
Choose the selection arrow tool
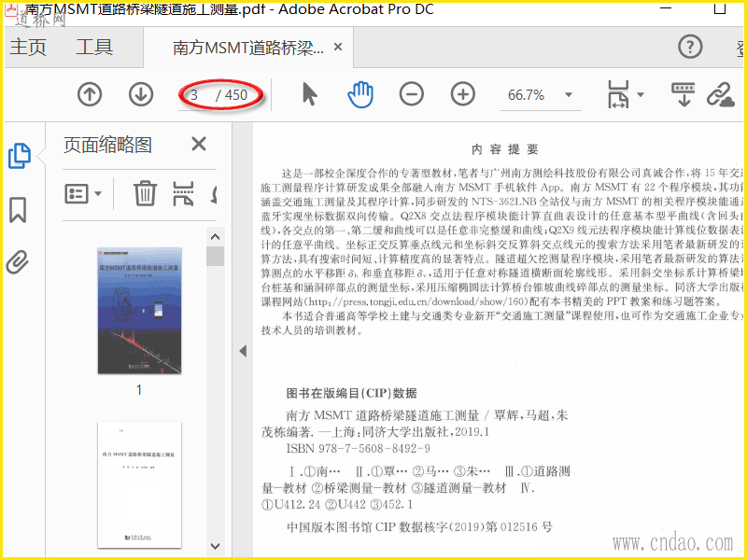(310, 94)
